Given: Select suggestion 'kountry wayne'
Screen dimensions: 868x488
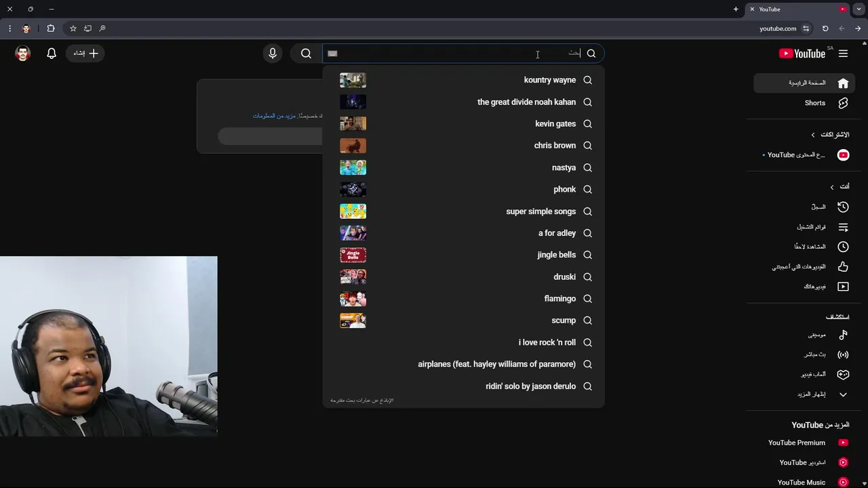Looking at the screenshot, I should (x=463, y=80).
